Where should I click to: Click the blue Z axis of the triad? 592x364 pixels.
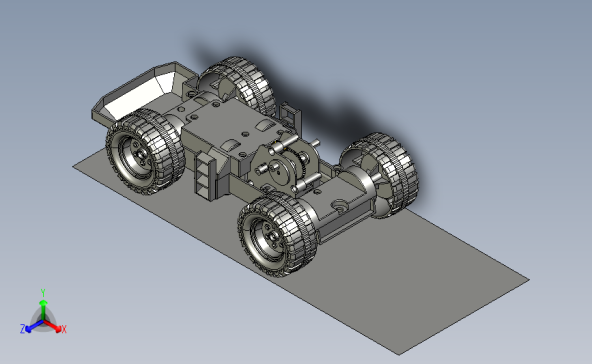point(34,326)
